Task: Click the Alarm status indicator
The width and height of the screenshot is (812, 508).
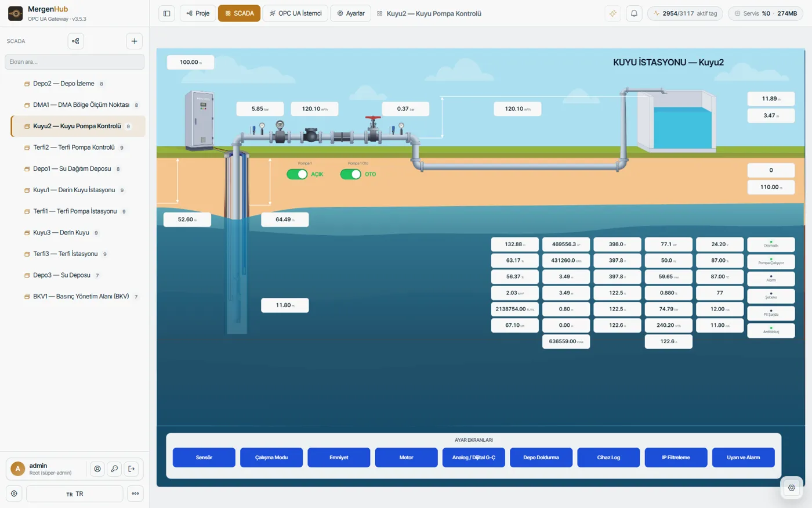Action: tap(771, 278)
